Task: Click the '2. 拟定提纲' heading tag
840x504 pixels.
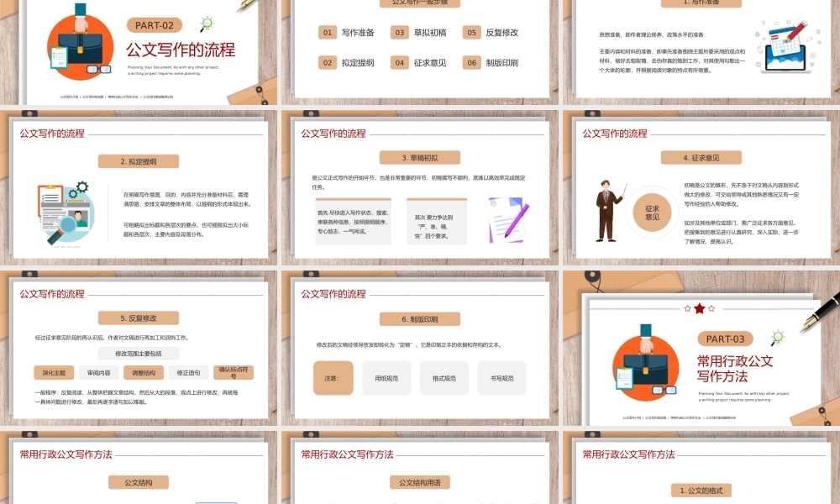Action: (x=139, y=161)
